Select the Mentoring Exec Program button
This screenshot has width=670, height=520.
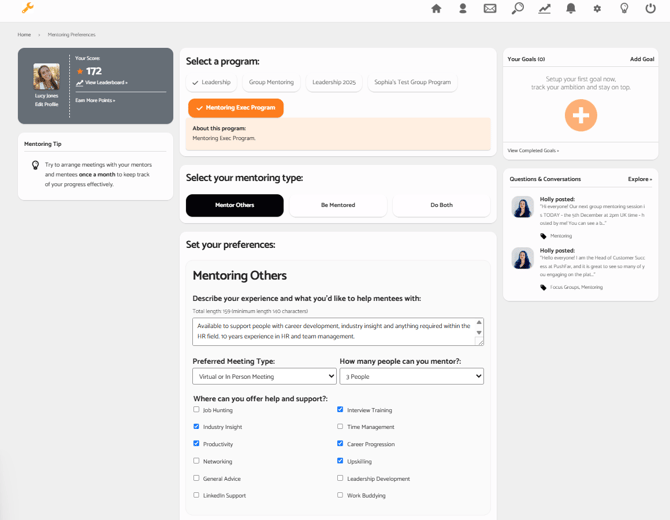tap(235, 108)
